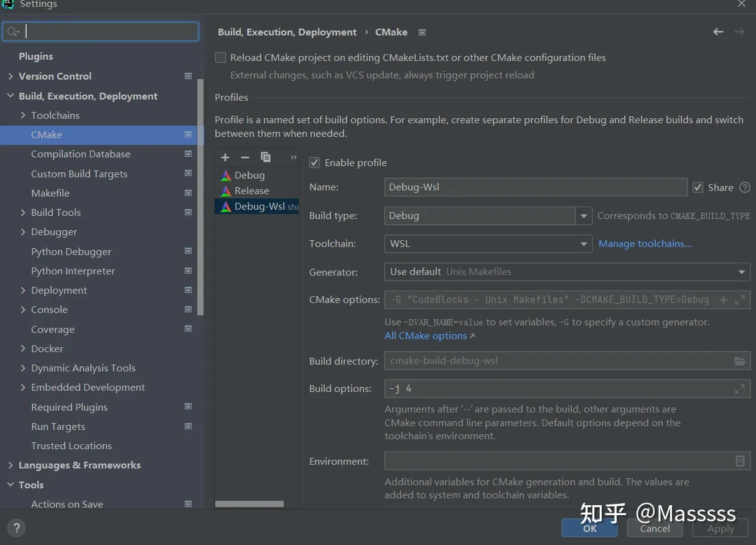The height and width of the screenshot is (545, 756).
Task: Browse for the build directory folder
Action: pyautogui.click(x=740, y=361)
